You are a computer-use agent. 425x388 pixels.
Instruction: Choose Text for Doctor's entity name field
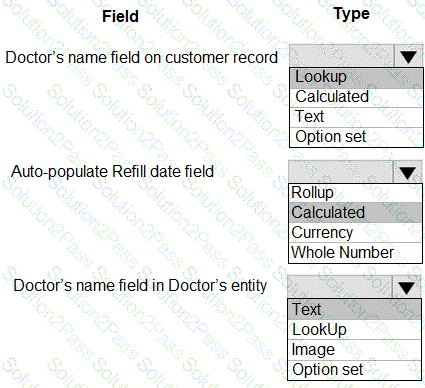pos(354,309)
